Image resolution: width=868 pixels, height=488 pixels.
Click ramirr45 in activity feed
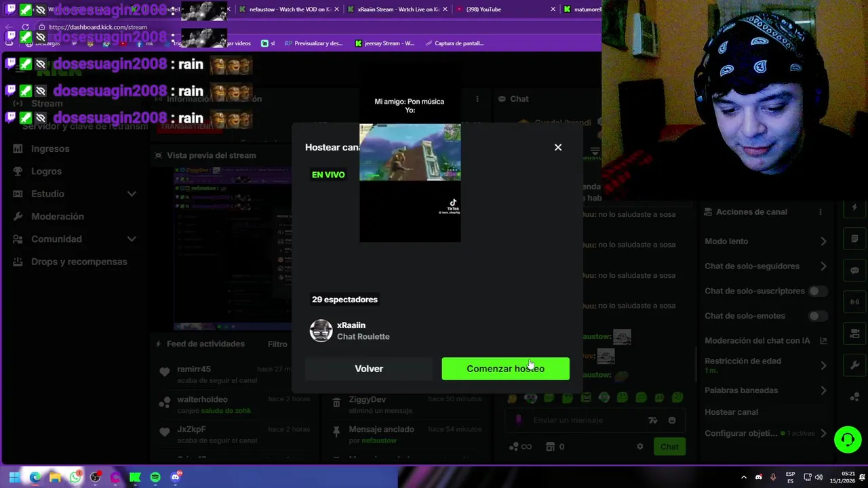pos(194,369)
